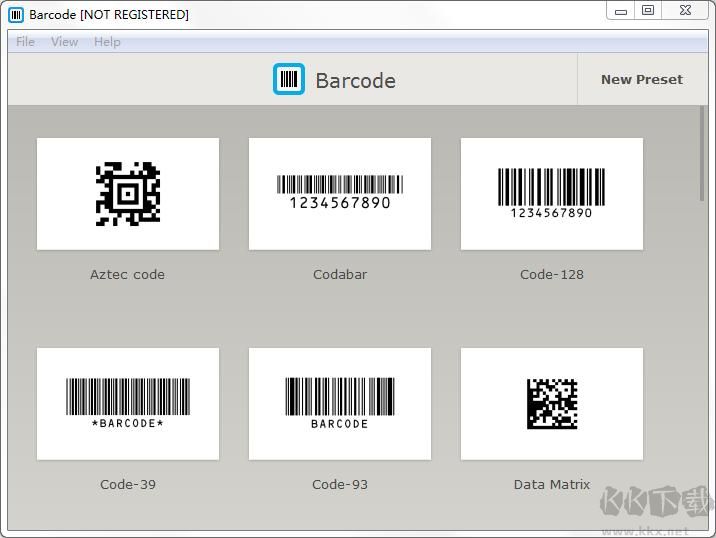This screenshot has width=716, height=538.
Task: Click the Data Matrix label text
Action: point(552,485)
